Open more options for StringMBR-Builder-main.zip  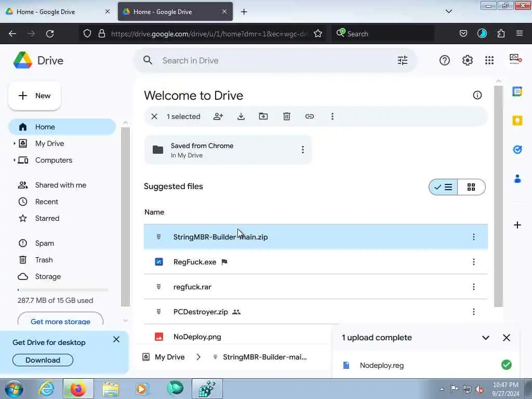pos(474,237)
